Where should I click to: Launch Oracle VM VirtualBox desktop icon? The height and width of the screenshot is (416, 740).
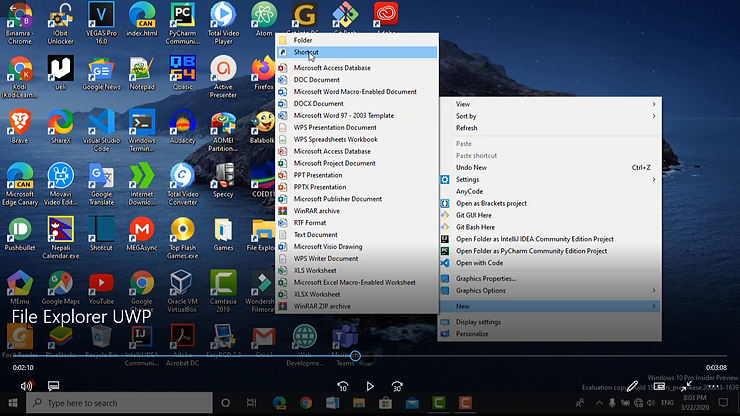pyautogui.click(x=183, y=291)
